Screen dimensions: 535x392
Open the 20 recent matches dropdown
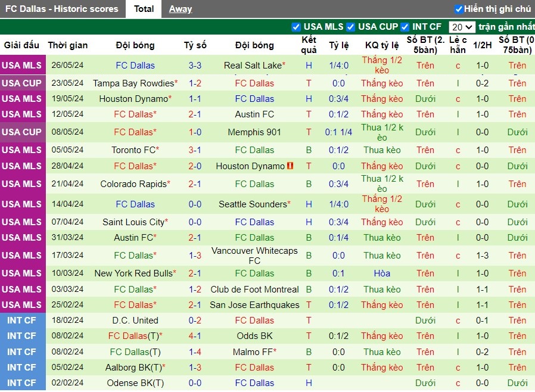tap(462, 27)
